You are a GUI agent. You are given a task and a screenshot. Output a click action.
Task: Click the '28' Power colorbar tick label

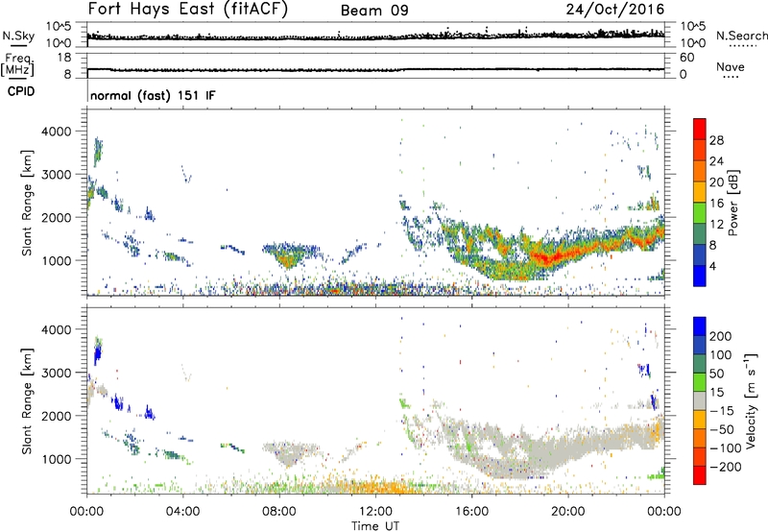[x=716, y=140]
